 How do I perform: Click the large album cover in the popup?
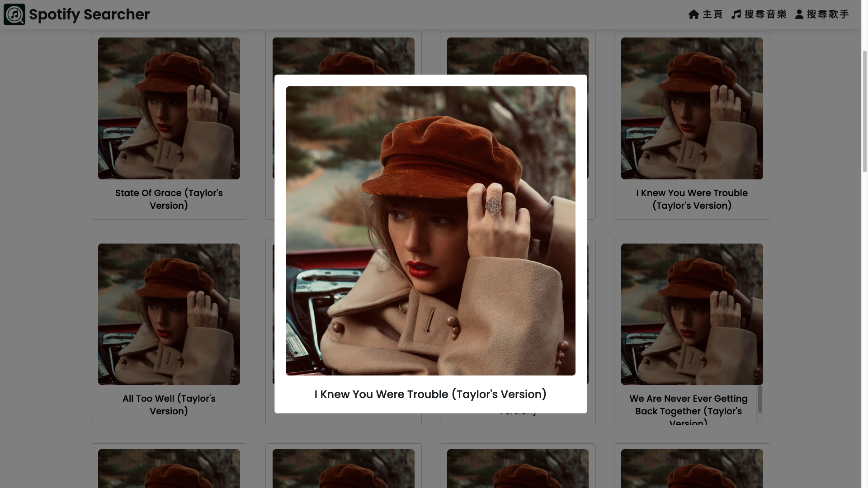(430, 231)
